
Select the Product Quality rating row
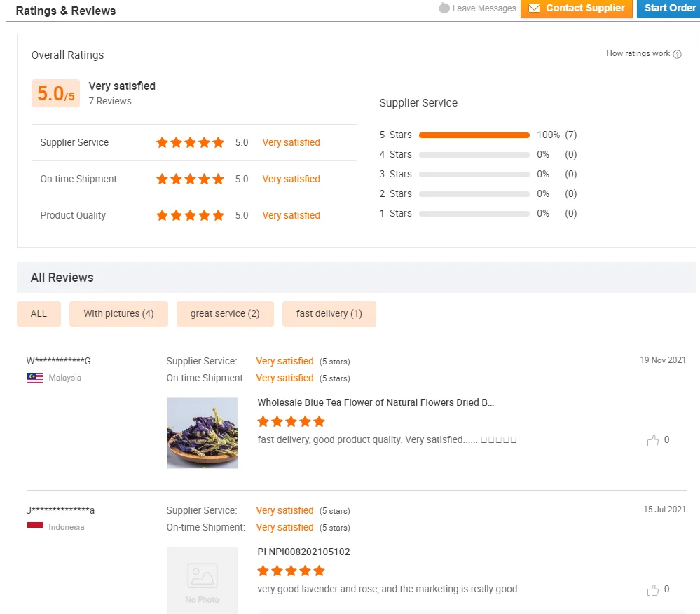(x=194, y=215)
